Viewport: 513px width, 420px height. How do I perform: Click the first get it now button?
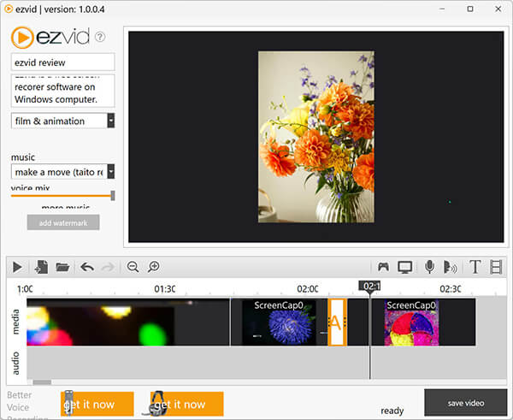97,404
